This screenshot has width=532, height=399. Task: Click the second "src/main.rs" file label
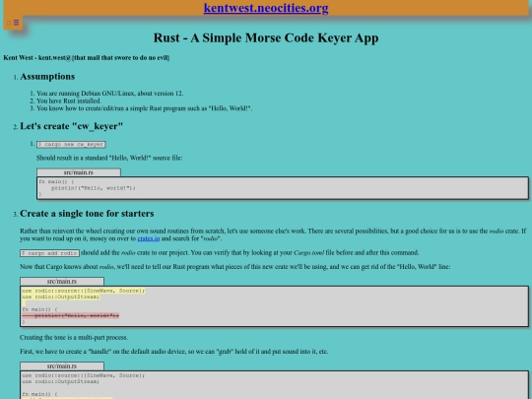pos(62,281)
